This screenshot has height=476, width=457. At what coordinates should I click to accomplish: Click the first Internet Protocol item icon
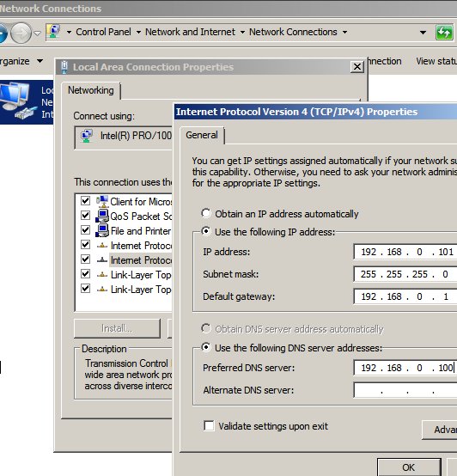tap(102, 245)
